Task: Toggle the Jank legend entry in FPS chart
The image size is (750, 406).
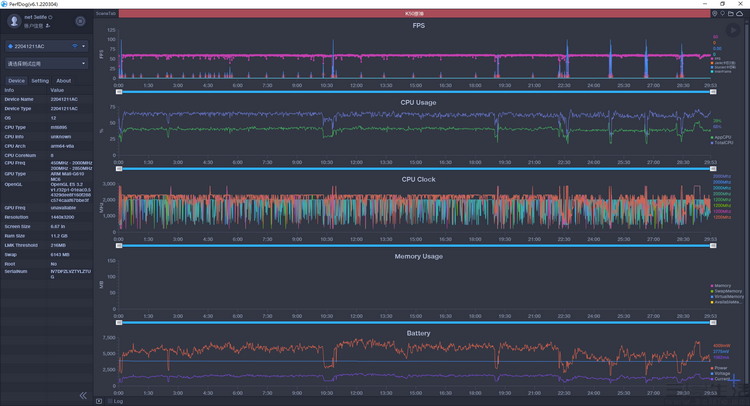Action: pos(723,63)
